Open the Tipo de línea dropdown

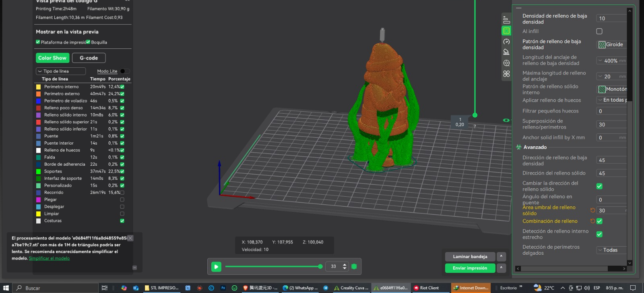[61, 71]
